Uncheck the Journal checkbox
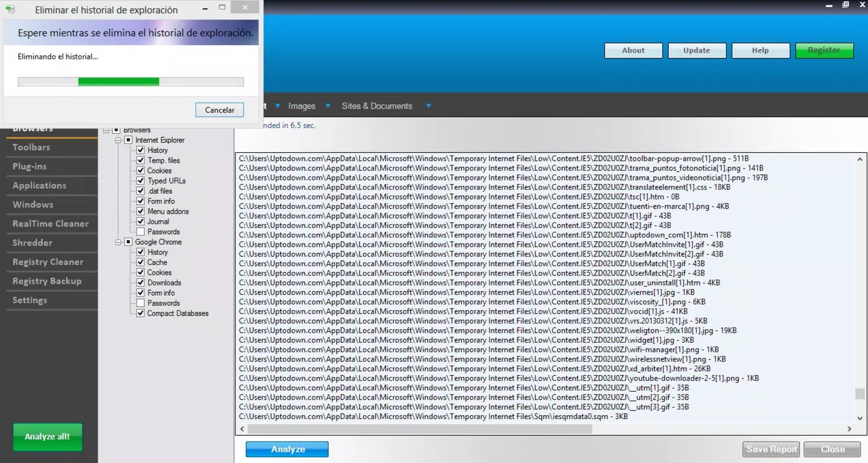The width and height of the screenshot is (868, 463). [140, 222]
